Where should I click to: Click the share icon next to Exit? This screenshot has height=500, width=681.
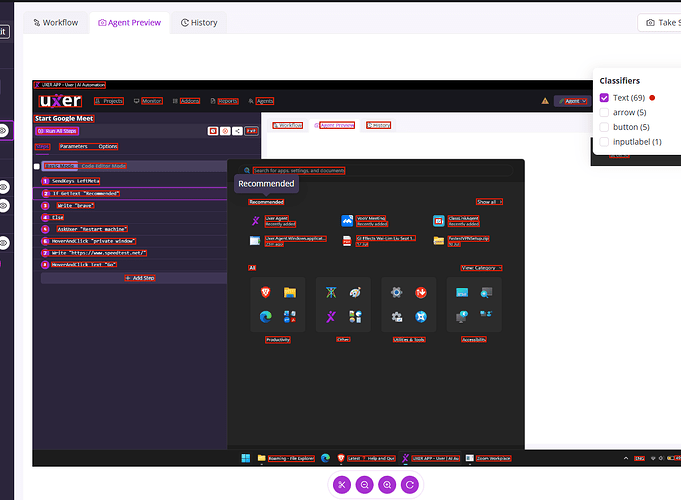click(x=237, y=131)
